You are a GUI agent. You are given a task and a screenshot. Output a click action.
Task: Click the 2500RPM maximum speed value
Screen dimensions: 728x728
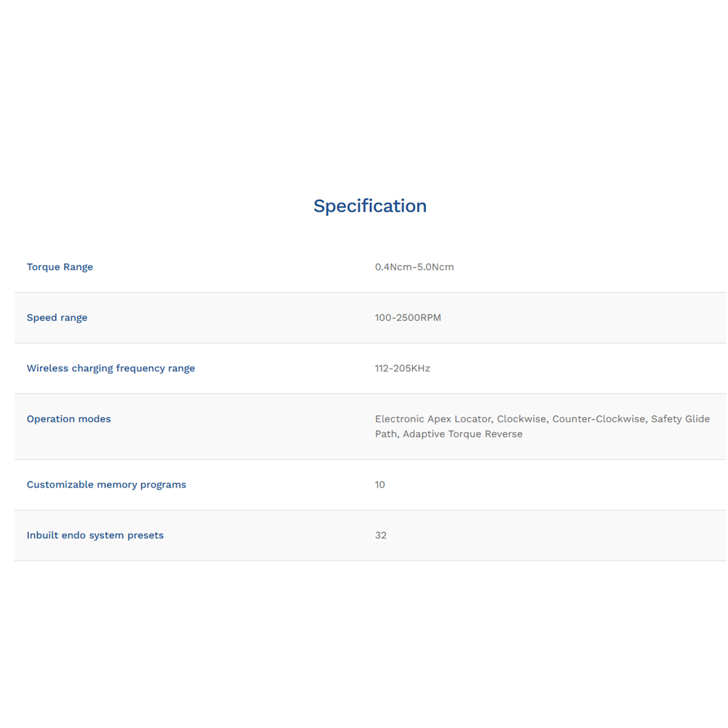click(419, 317)
